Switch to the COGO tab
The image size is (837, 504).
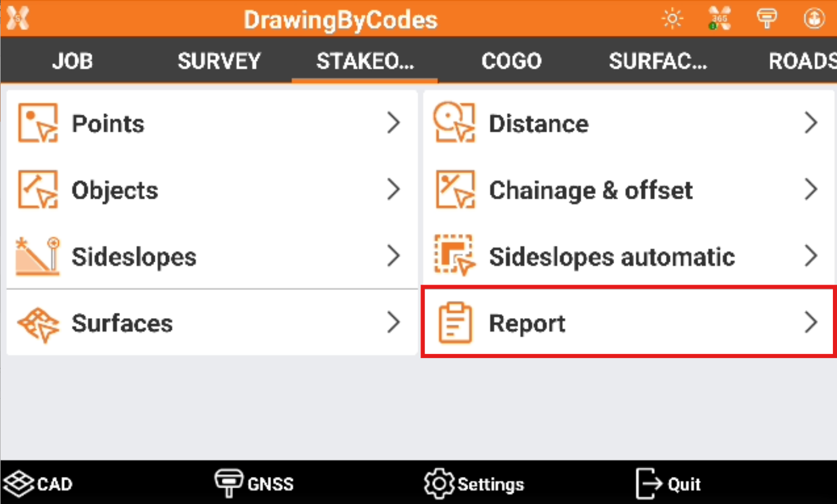511,61
